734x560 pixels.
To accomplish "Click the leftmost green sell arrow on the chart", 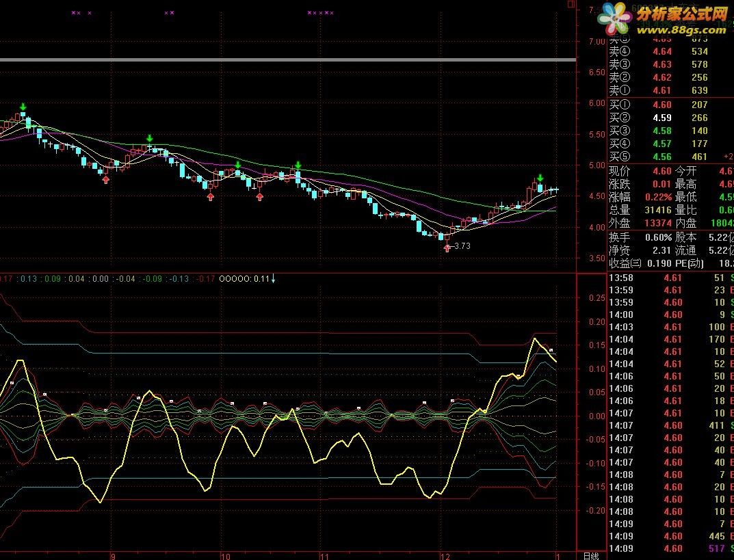I will click(x=23, y=107).
